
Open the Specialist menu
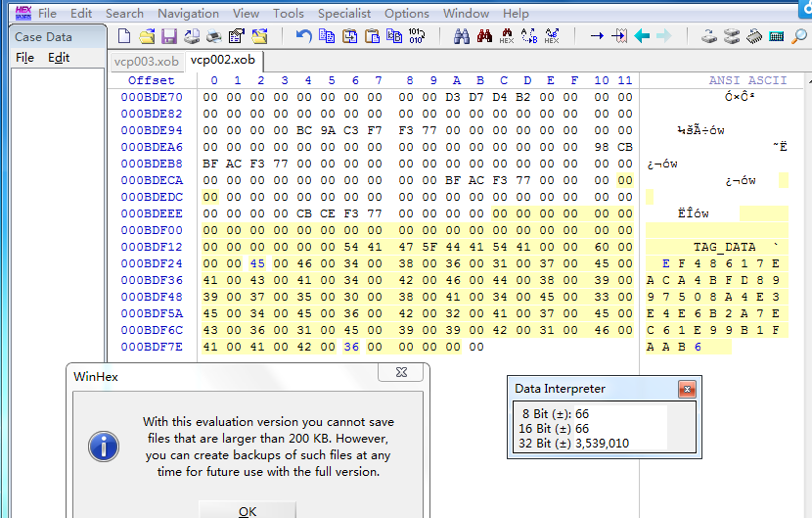344,14
